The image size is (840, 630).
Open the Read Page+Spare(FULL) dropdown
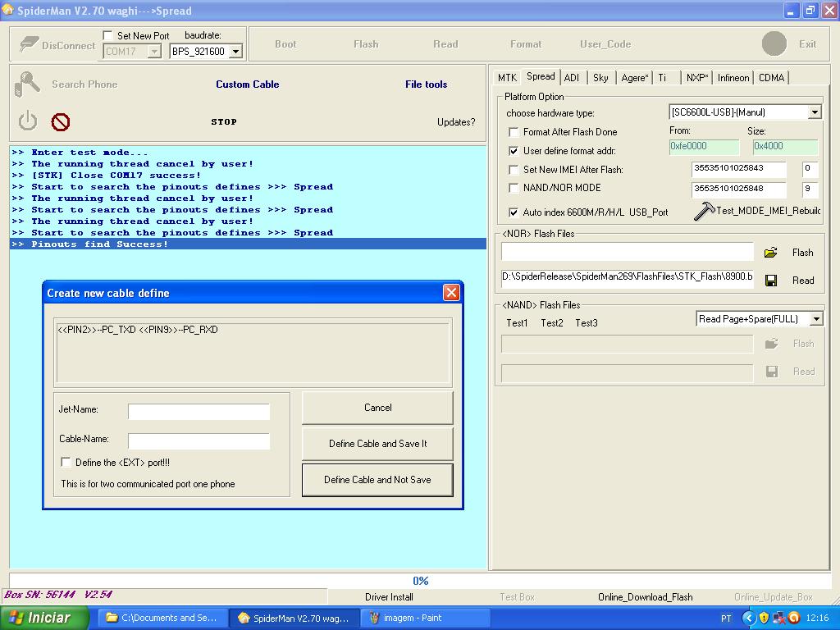[815, 319]
